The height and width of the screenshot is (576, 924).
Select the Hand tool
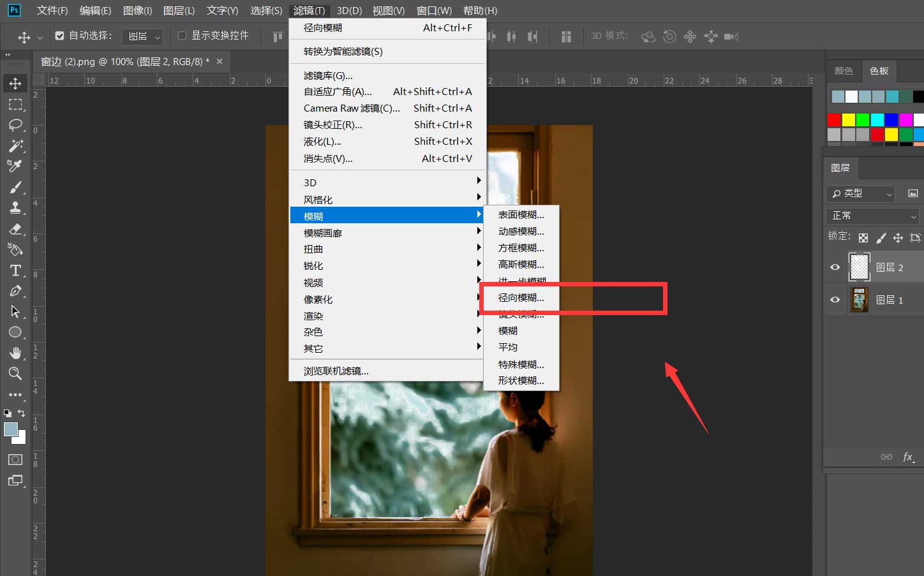15,353
